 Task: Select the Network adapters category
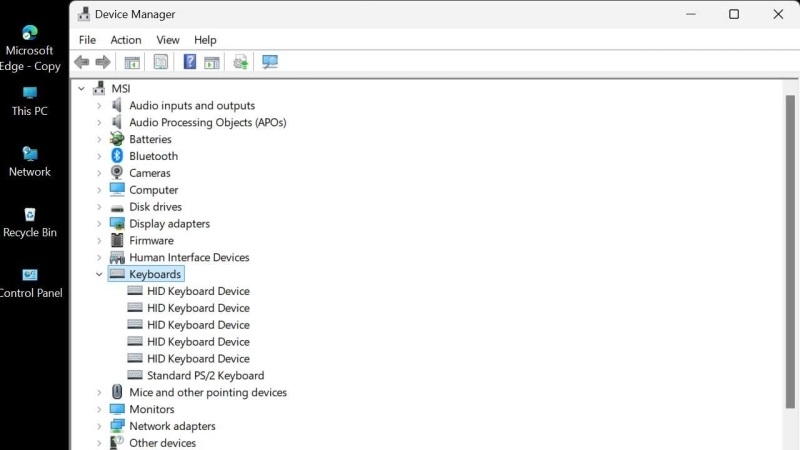[172, 426]
